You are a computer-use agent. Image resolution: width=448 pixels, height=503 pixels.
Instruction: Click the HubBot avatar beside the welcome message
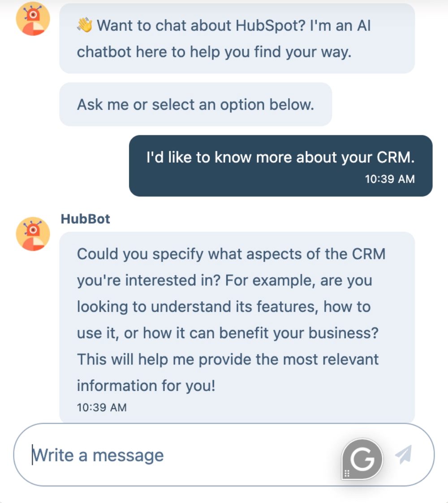coord(33,19)
